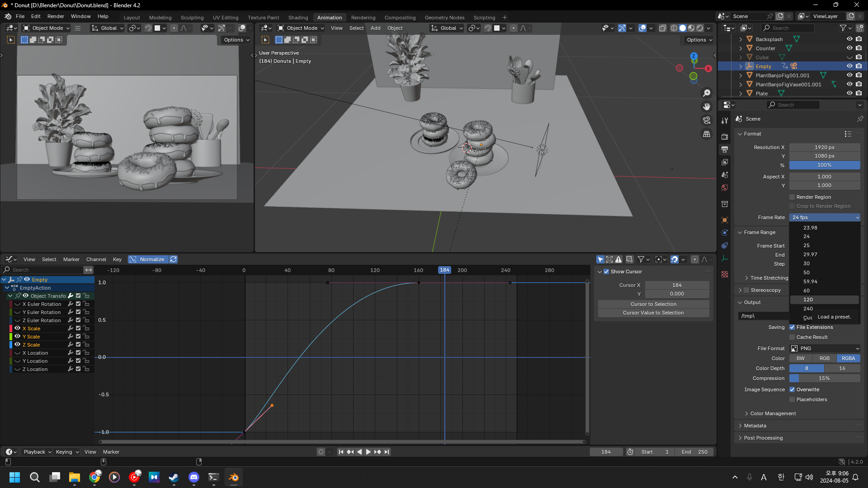The image size is (868, 488).
Task: Open the Key menu in graph editor
Action: point(117,259)
